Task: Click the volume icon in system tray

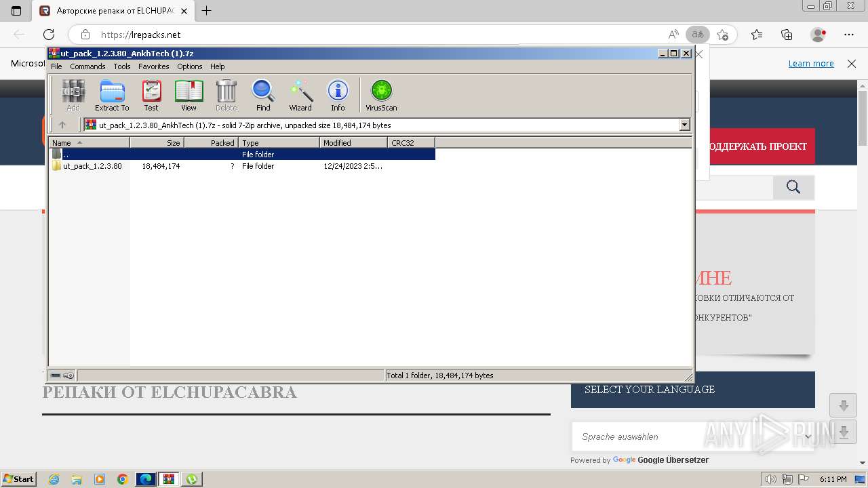Action: pos(770,479)
